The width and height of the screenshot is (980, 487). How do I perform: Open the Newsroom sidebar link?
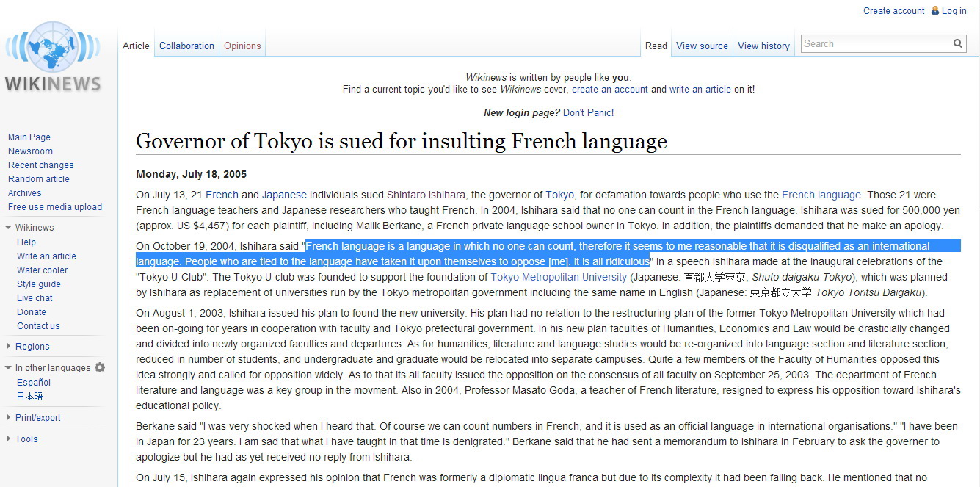(x=30, y=151)
